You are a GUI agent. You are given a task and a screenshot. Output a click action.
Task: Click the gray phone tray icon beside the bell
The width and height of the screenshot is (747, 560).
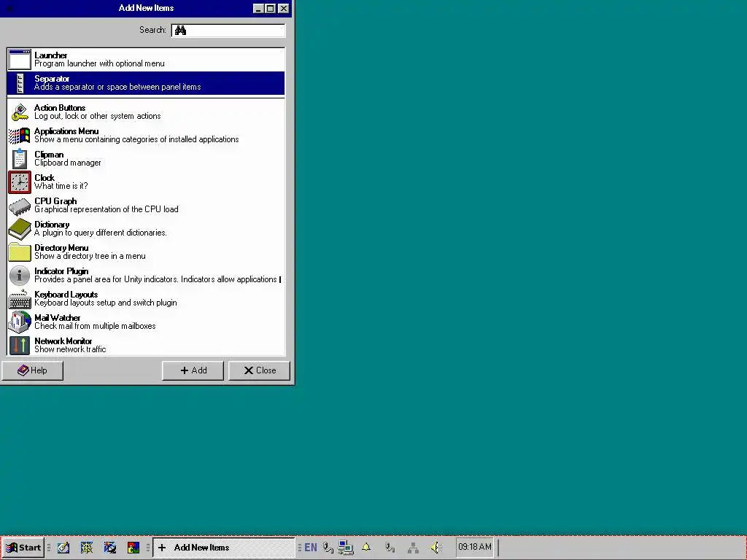pos(390,548)
